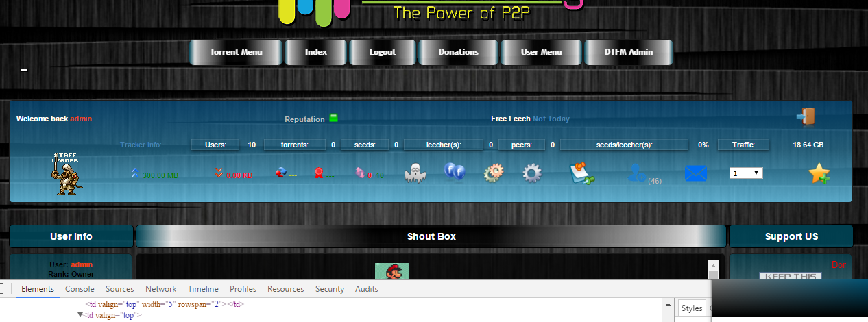
Task: Click the notepad with pin icon
Action: (582, 173)
